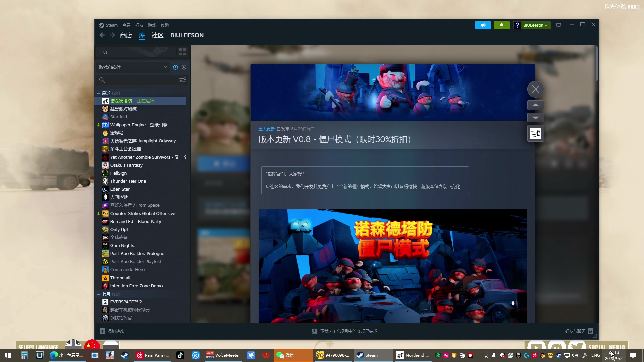Click the taskbar volume speaker icon
The width and height of the screenshot is (644, 362).
pos(575,355)
